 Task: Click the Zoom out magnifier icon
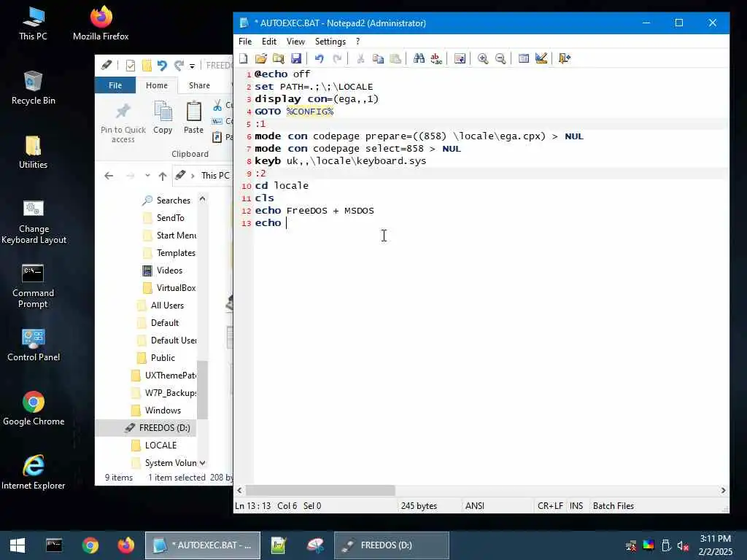coord(500,58)
